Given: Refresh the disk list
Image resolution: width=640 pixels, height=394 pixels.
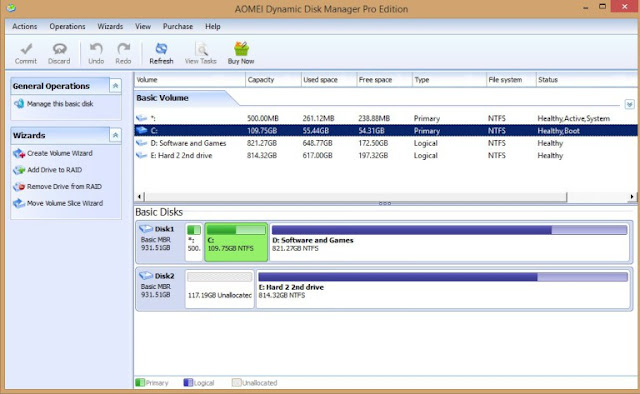Looking at the screenshot, I should point(161,53).
